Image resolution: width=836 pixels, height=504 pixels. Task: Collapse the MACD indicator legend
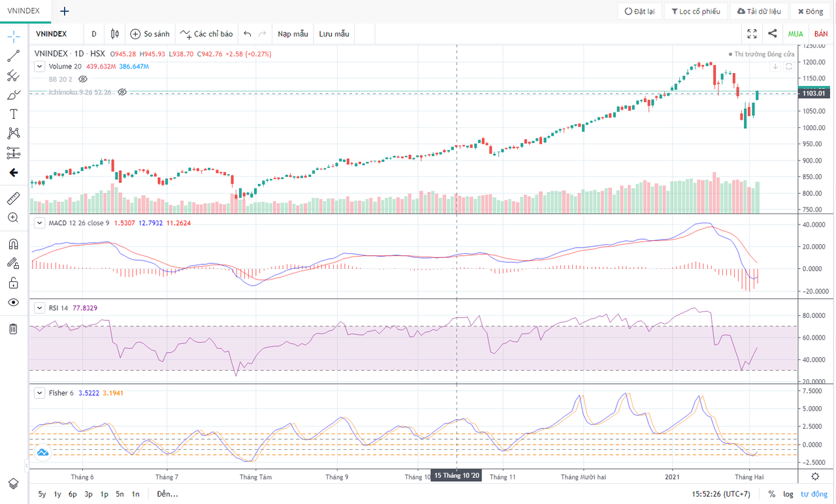click(x=39, y=223)
